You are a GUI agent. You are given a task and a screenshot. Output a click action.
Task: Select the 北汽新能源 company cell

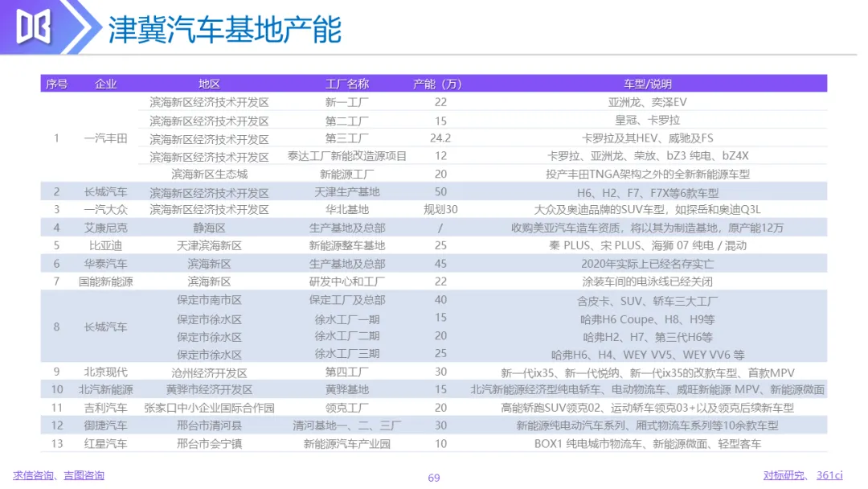[x=105, y=389]
